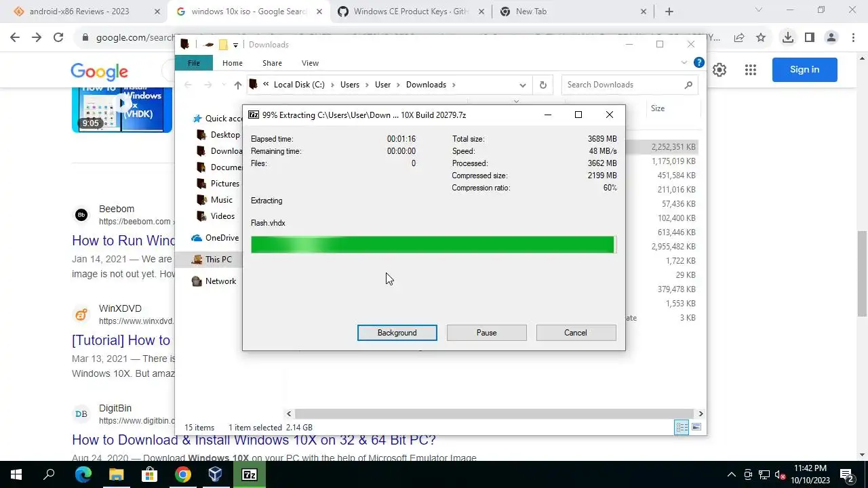The image size is (868, 488).
Task: Click the Google Sign in button
Action: point(804,70)
